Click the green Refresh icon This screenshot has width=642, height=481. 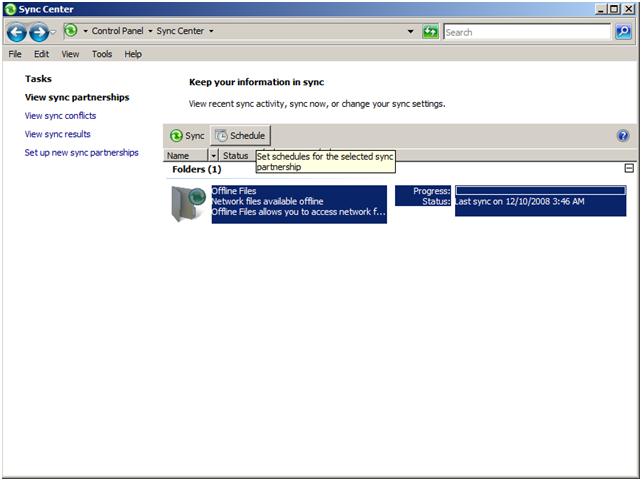click(430, 32)
